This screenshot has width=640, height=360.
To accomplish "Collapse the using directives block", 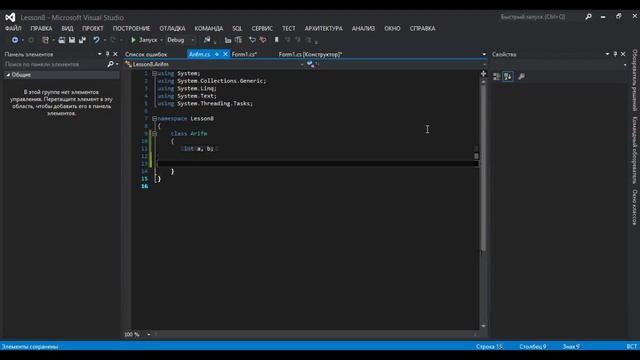I will 154,73.
